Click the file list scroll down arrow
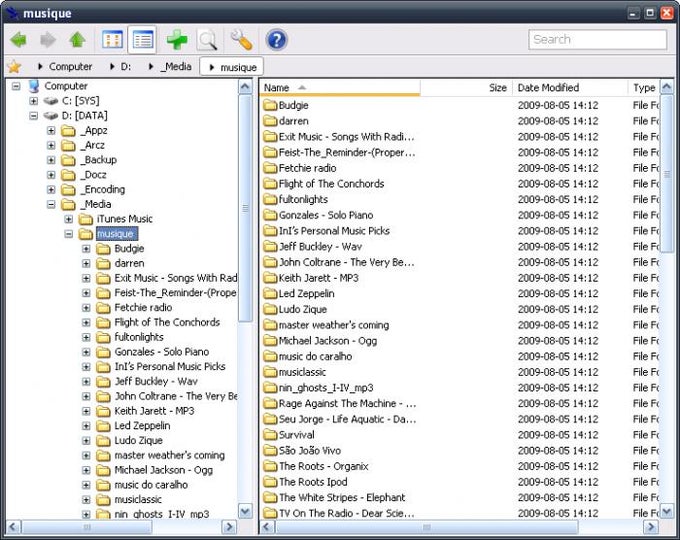This screenshot has height=540, width=680. 667,510
